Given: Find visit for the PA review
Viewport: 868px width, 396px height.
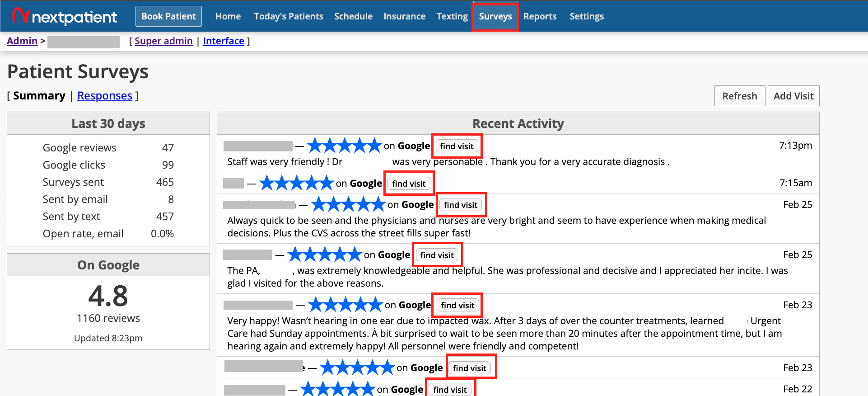Looking at the screenshot, I should coord(437,255).
